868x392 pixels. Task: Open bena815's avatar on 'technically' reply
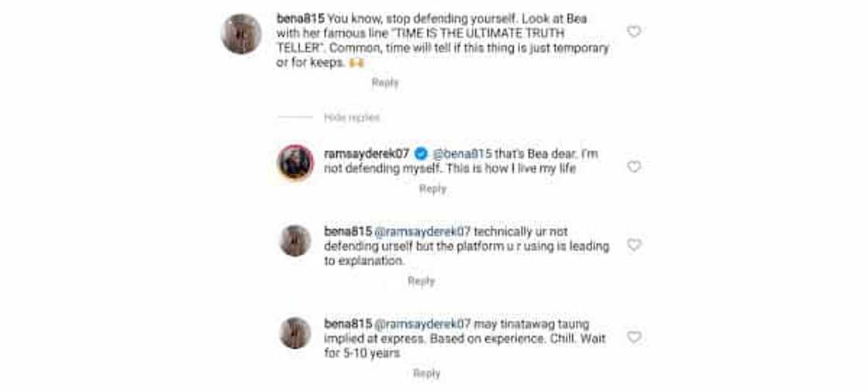tap(295, 240)
